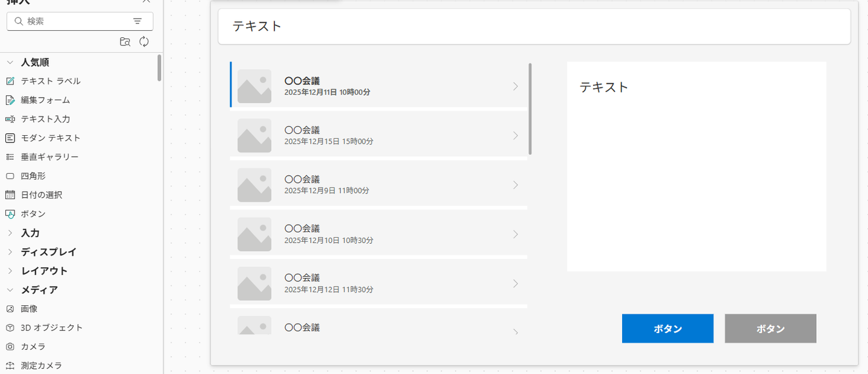Click the refresh icon below the search box
Viewport: 868px width, 374px height.
(144, 42)
